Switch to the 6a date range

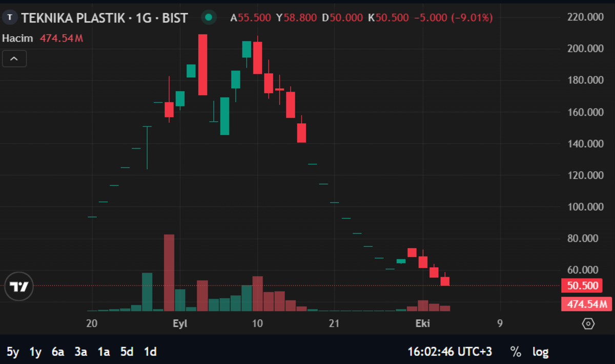pos(58,352)
